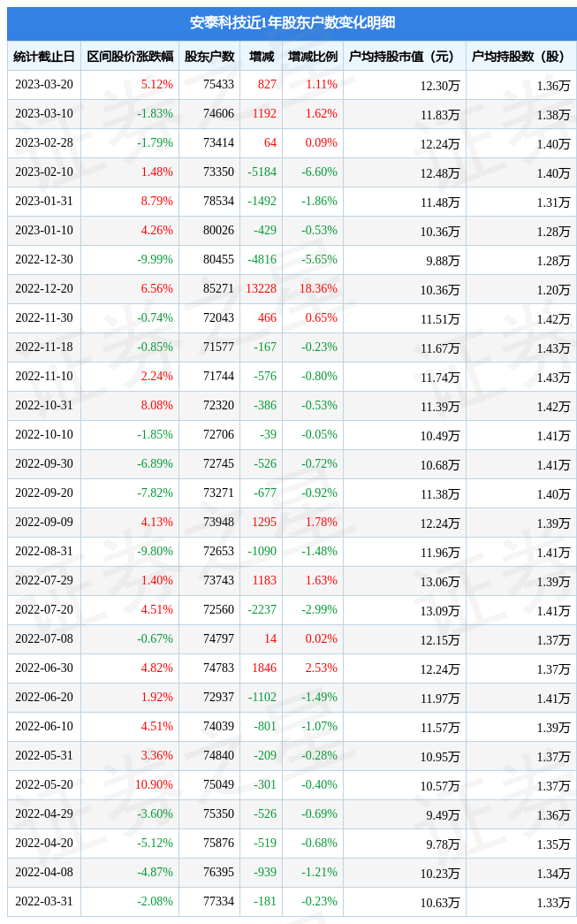Select the date cell 2023-01-10
The height and width of the screenshot is (924, 577).
click(x=44, y=230)
